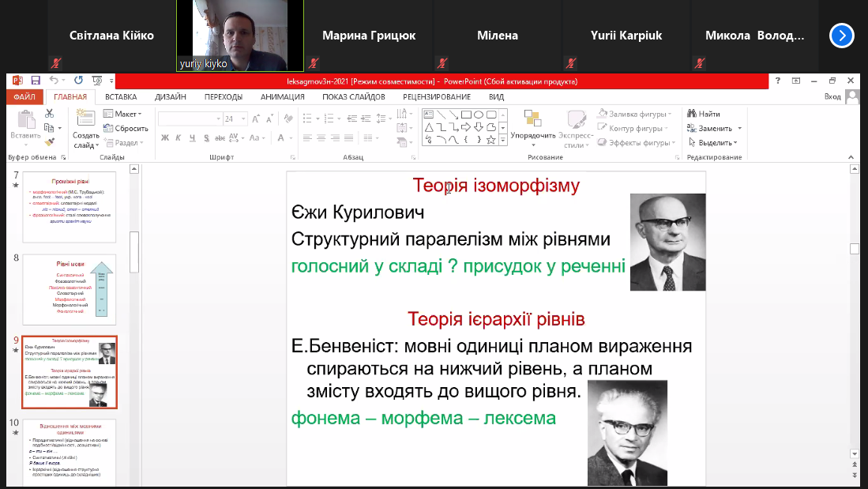
Task: Open the Выделить dropdown
Action: (x=713, y=142)
